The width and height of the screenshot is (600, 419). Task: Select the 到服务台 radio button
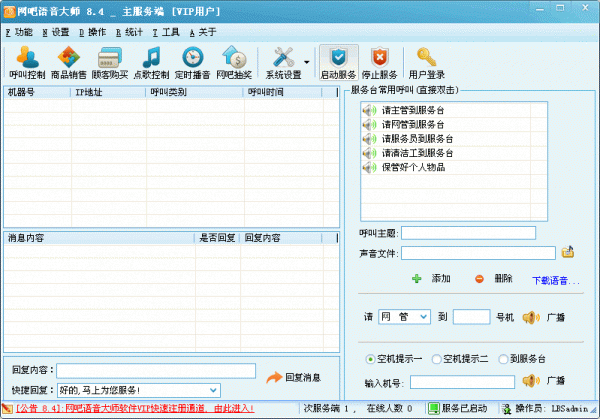pos(503,358)
